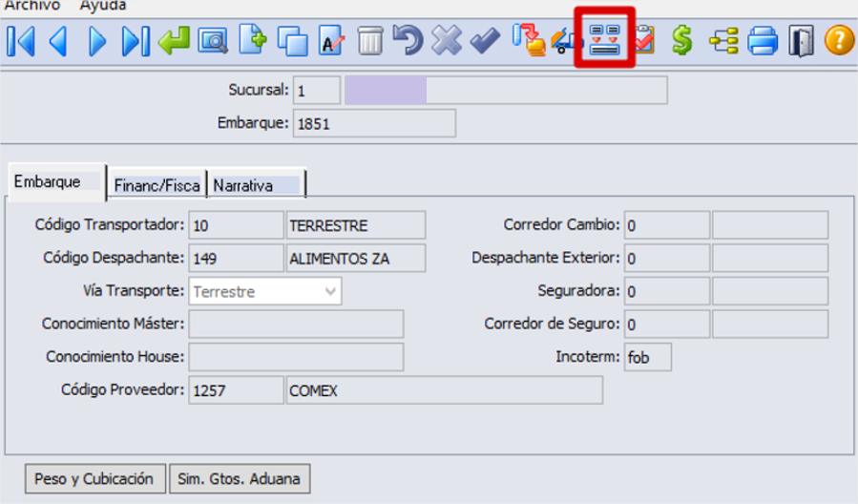Click the Incoterm field
Viewport: 858px width, 504px height.
(x=647, y=357)
